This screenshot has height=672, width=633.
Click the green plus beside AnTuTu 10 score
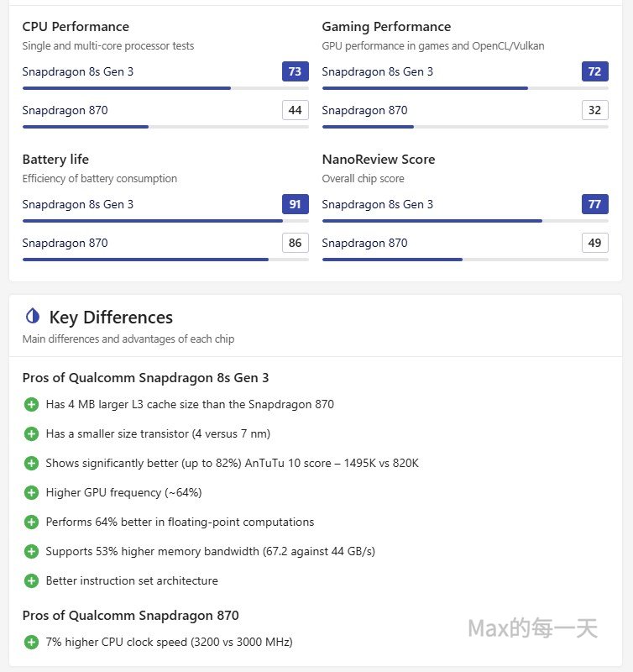coord(32,464)
